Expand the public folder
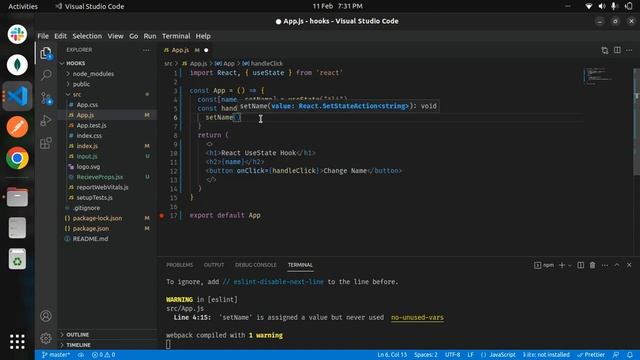Image resolution: width=640 pixels, height=360 pixels. (81, 84)
